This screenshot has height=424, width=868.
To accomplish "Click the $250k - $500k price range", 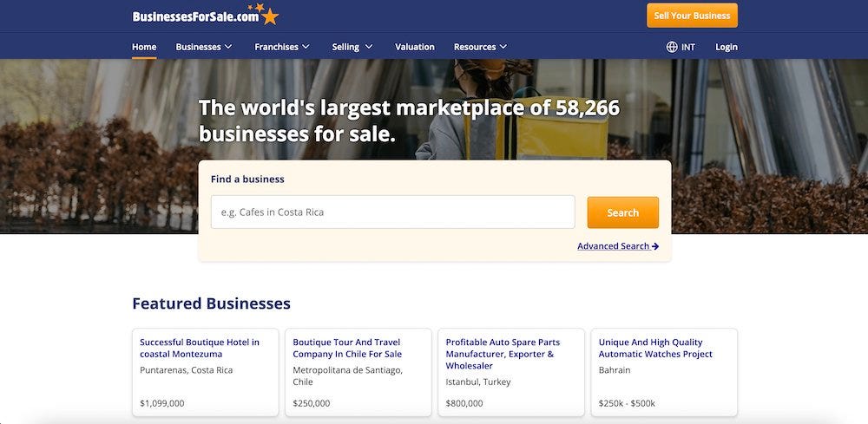I will click(627, 403).
